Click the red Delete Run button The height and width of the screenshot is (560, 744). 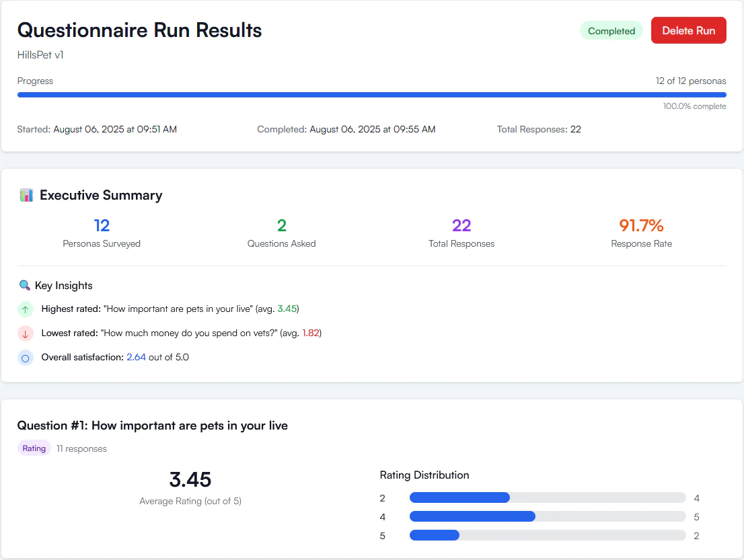[688, 30]
